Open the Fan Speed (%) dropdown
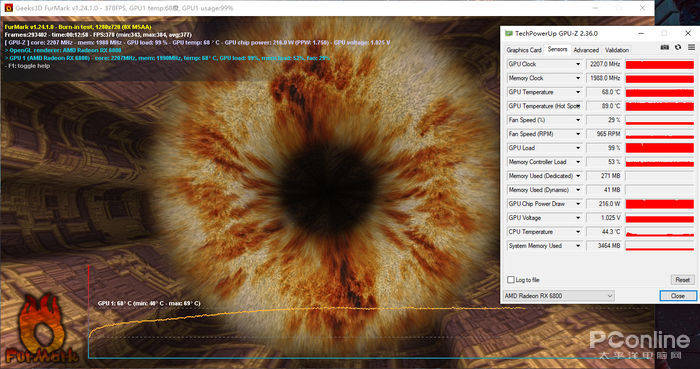 (x=578, y=120)
